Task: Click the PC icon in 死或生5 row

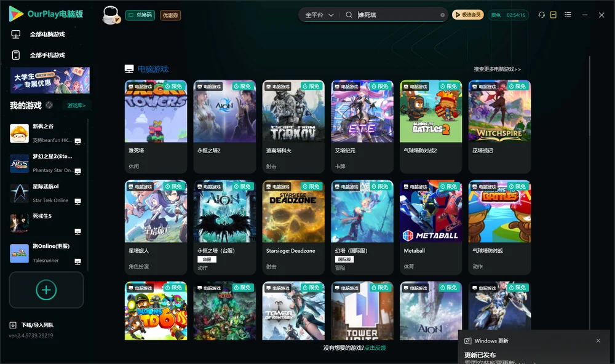Action: pyautogui.click(x=77, y=231)
